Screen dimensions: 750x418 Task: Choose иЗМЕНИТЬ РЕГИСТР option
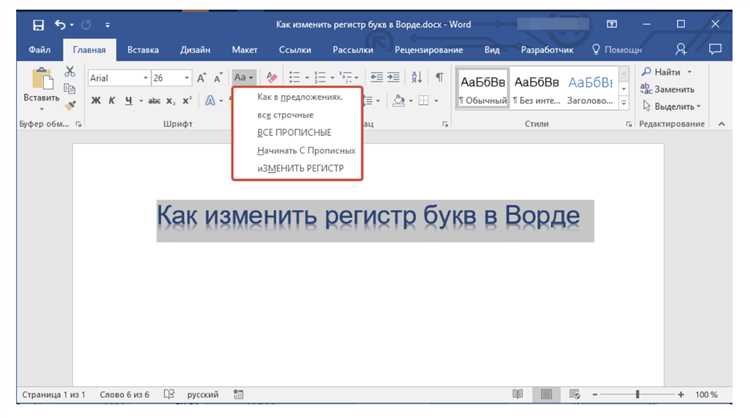coord(300,168)
